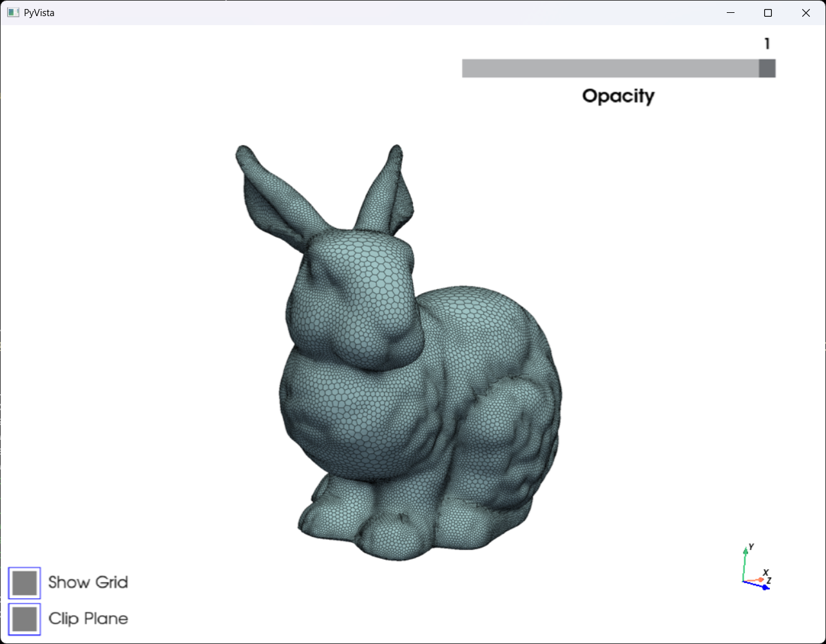
Task: Click the Opacity slider handle
Action: (x=767, y=68)
